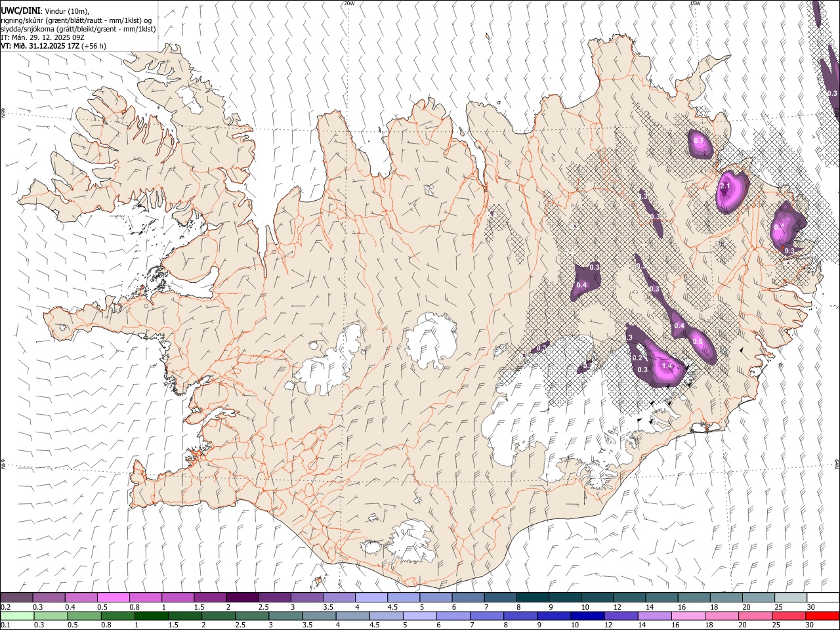Click the snowfall blob labeled 0.7
Image resolution: width=840 pixels, height=630 pixels.
pyautogui.click(x=700, y=143)
